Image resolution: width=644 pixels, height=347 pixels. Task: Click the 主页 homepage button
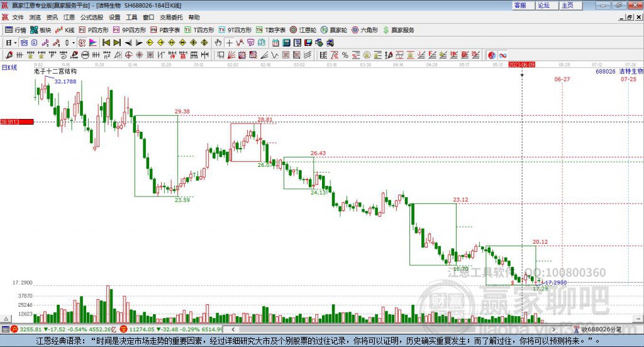click(x=571, y=5)
